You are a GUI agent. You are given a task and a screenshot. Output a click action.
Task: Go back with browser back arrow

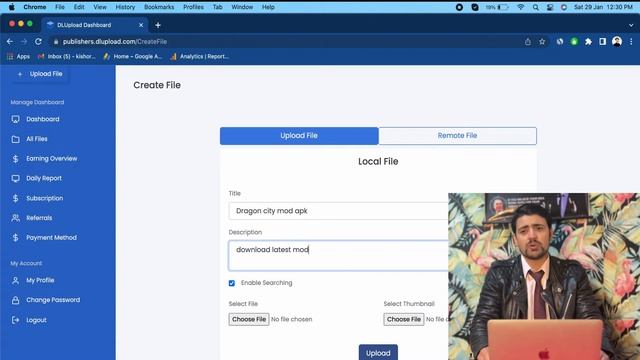10,42
